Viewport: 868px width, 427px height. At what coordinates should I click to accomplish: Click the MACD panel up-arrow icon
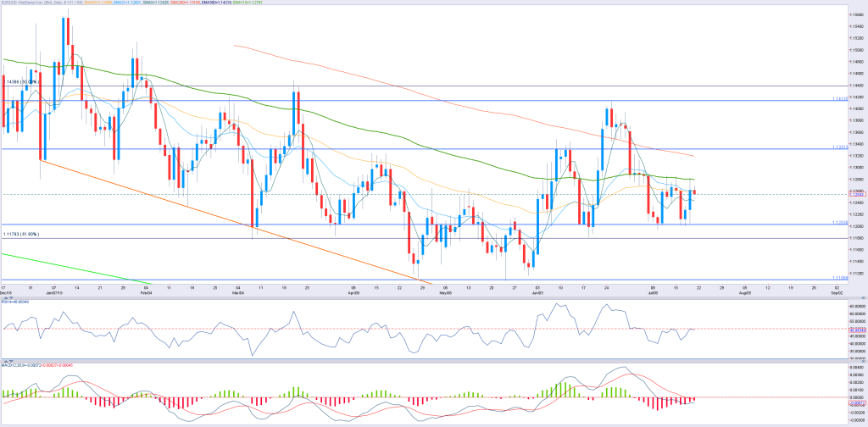coord(6,361)
